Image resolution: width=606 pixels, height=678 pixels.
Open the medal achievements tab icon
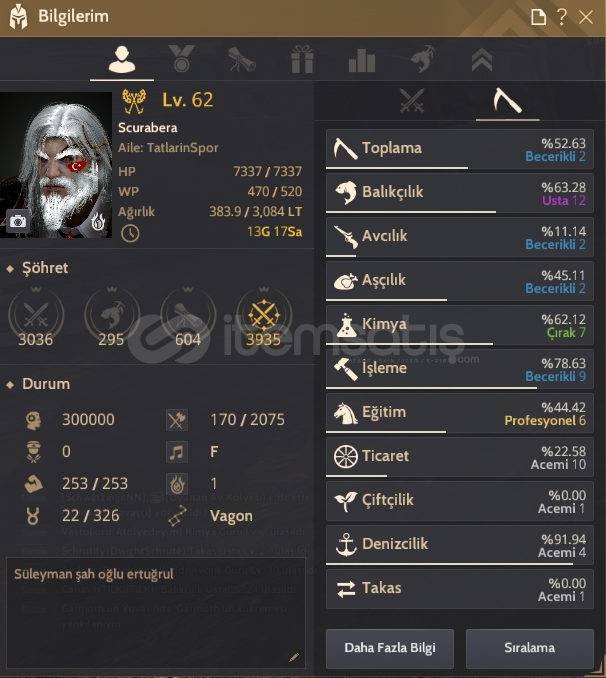(x=182, y=59)
